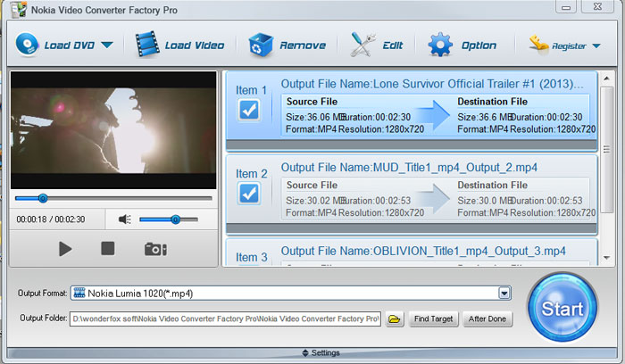Screen dimensions: 625x364
Task: Open the Edit tools icon
Action: coord(362,45)
